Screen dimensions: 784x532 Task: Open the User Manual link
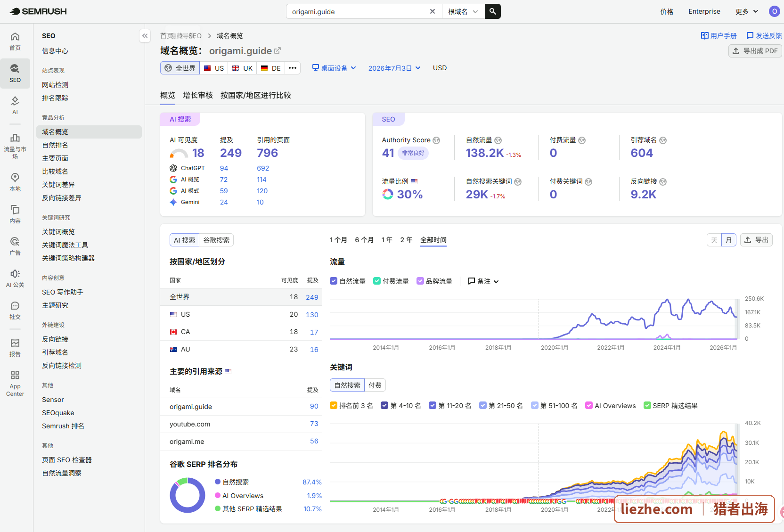point(719,36)
